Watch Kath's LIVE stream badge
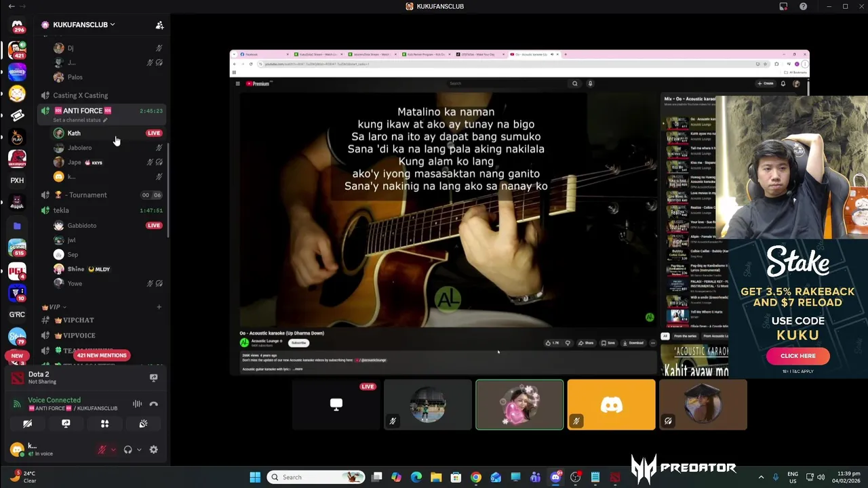Viewport: 868px width, 488px height. pos(154,133)
